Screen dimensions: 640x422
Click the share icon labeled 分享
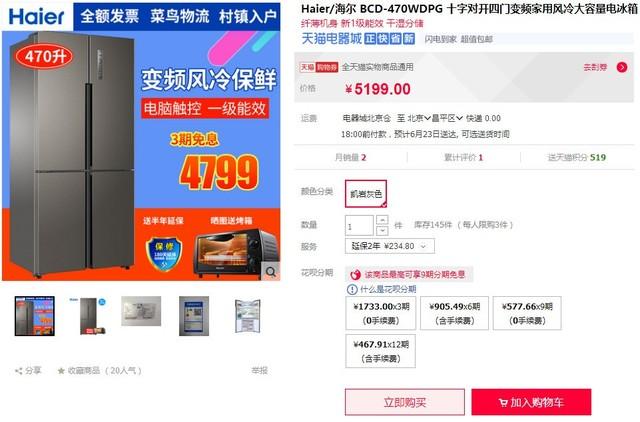click(18, 371)
